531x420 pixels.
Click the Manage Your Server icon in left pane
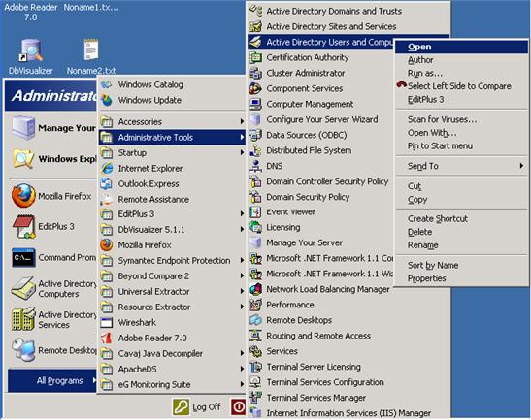(23, 128)
